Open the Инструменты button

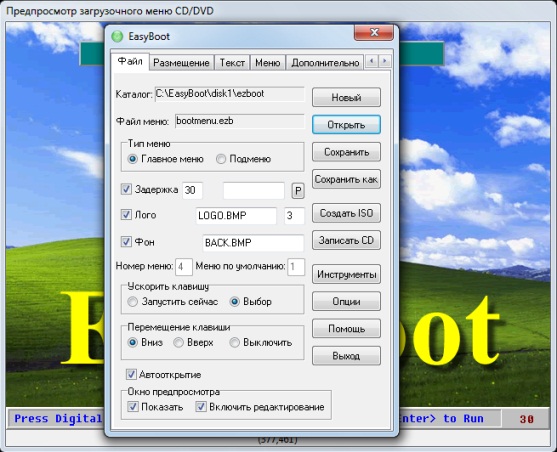click(346, 274)
